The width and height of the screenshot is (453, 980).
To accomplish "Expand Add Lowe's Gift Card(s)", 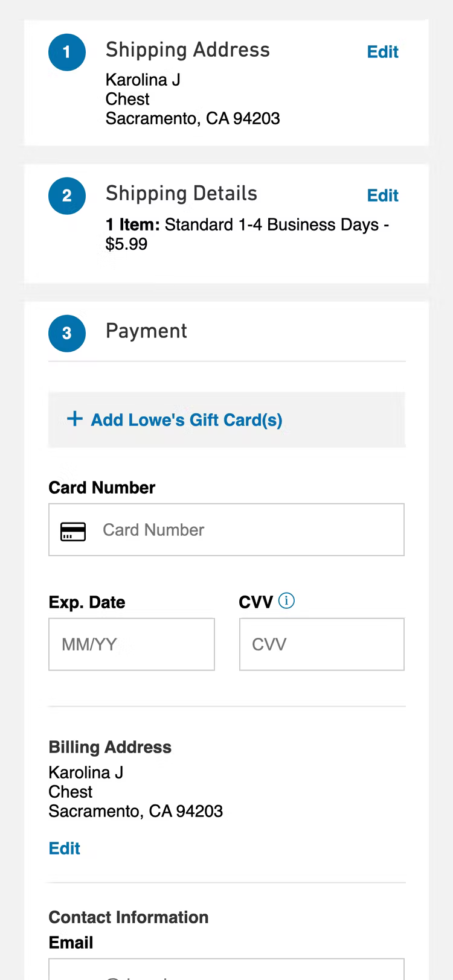I will click(186, 420).
